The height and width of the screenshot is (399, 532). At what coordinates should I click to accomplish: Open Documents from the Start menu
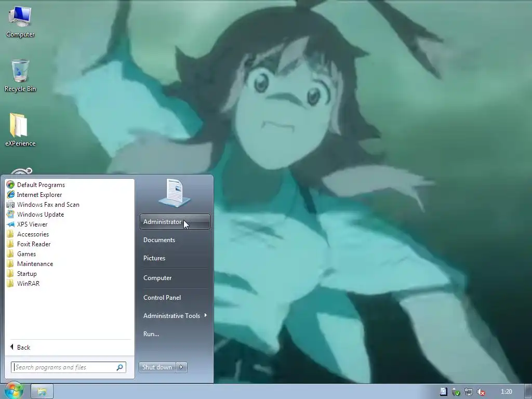coord(175,240)
